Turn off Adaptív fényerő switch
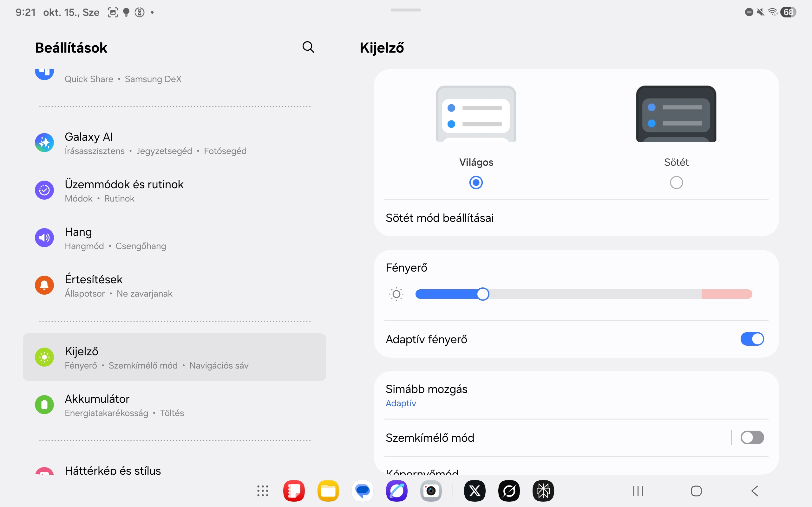The image size is (812, 507). [x=752, y=339]
